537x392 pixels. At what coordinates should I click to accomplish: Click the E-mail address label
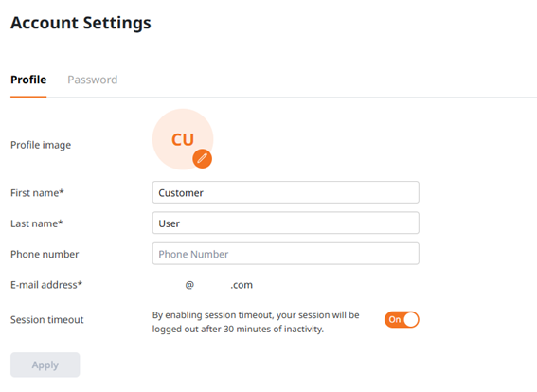[46, 285]
